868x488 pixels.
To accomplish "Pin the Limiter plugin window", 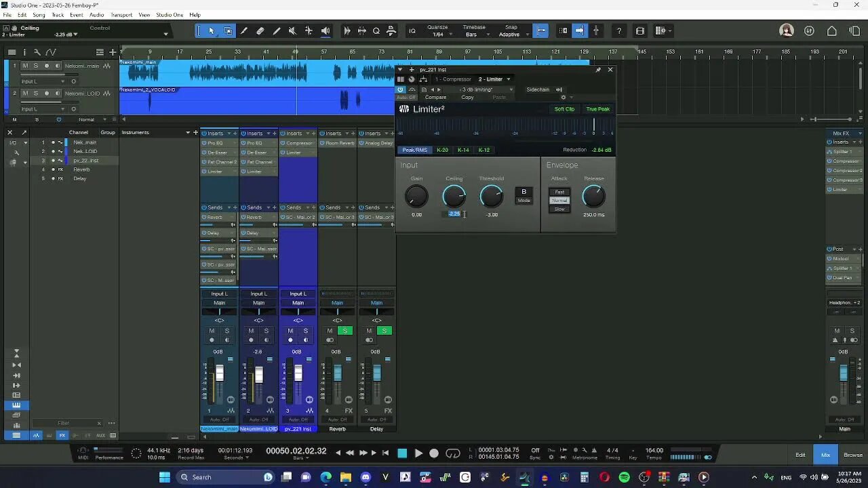I will pos(598,69).
